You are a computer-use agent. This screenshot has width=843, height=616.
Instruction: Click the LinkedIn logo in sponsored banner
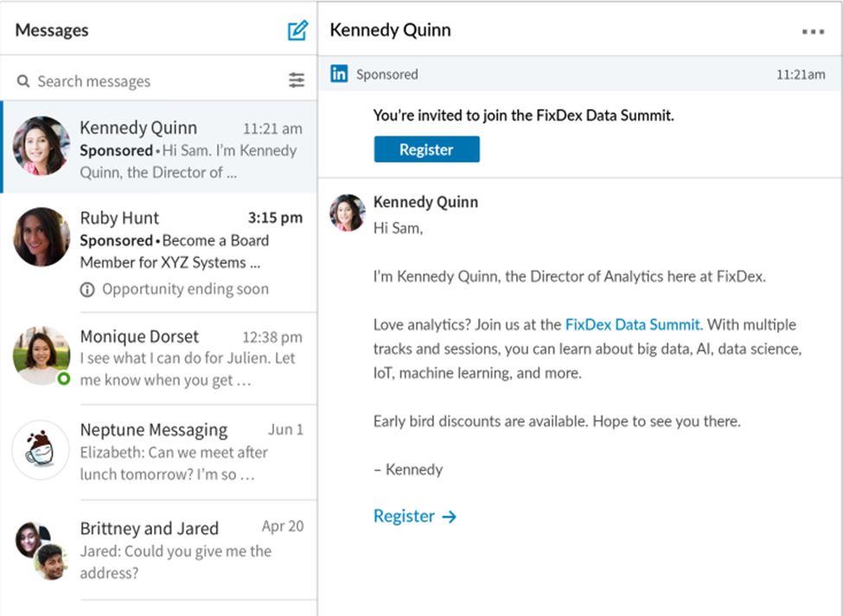(339, 74)
